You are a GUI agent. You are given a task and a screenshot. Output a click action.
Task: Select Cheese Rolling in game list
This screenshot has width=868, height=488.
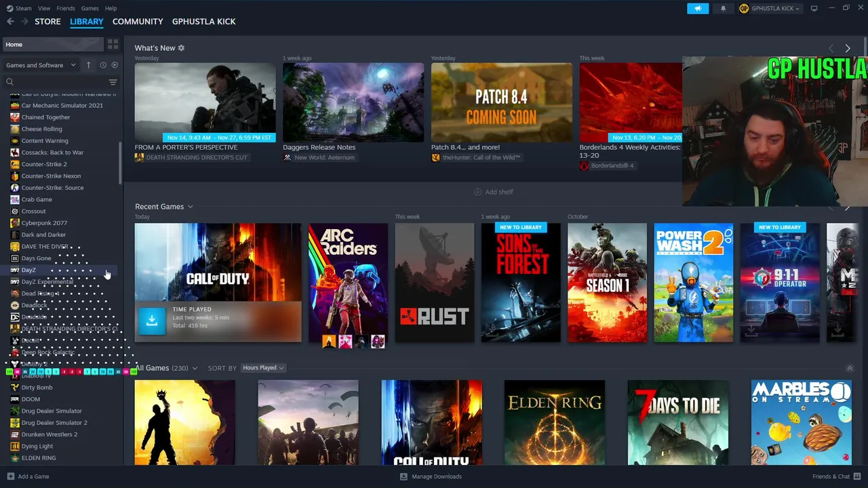tap(41, 129)
